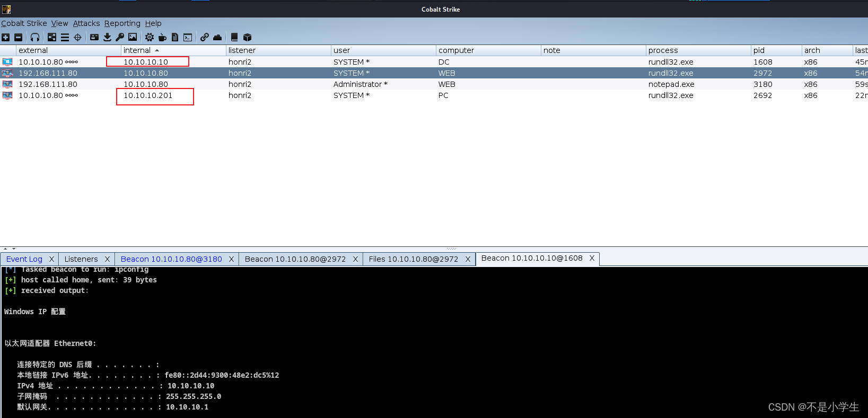This screenshot has height=418, width=868.
Task: Close the Files 10.10.10.80@2972 tab
Action: click(x=468, y=259)
